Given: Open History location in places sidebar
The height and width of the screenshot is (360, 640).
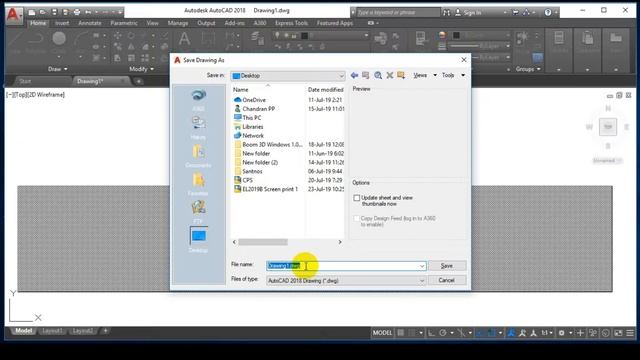Looking at the screenshot, I should click(x=198, y=128).
